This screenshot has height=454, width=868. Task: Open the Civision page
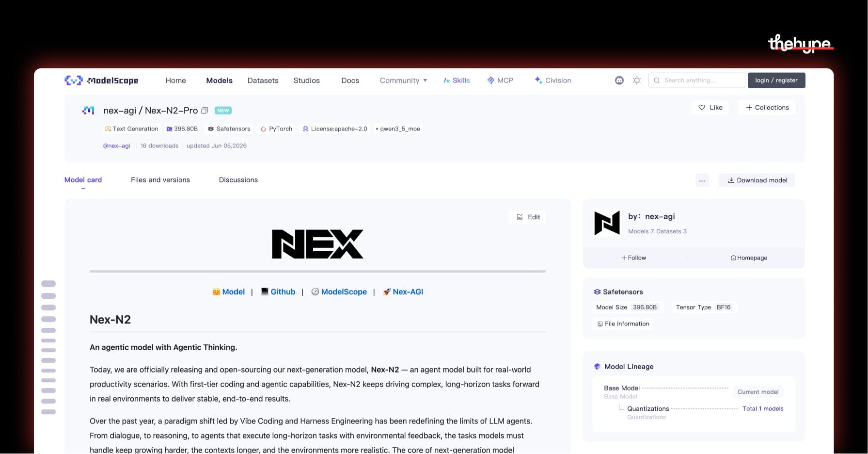(552, 81)
